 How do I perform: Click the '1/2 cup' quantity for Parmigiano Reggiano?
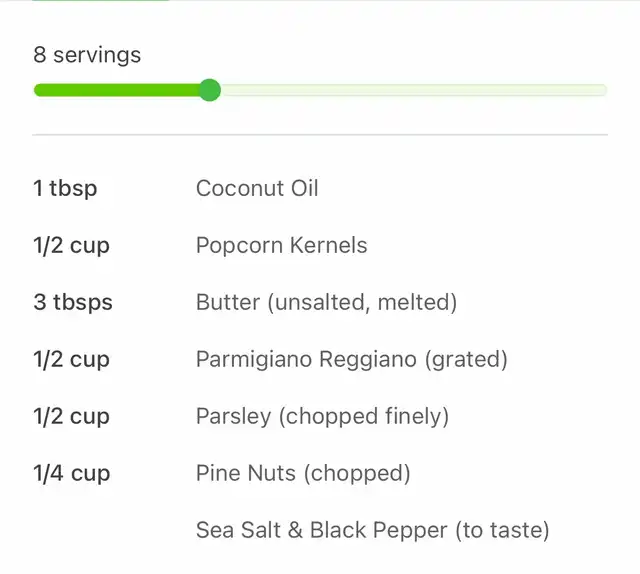click(x=71, y=360)
